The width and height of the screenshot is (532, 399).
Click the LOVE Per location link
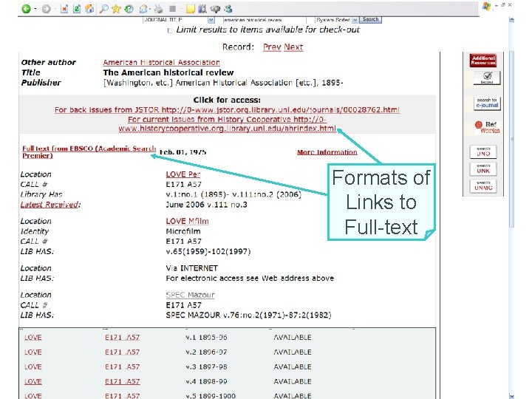coord(183,174)
